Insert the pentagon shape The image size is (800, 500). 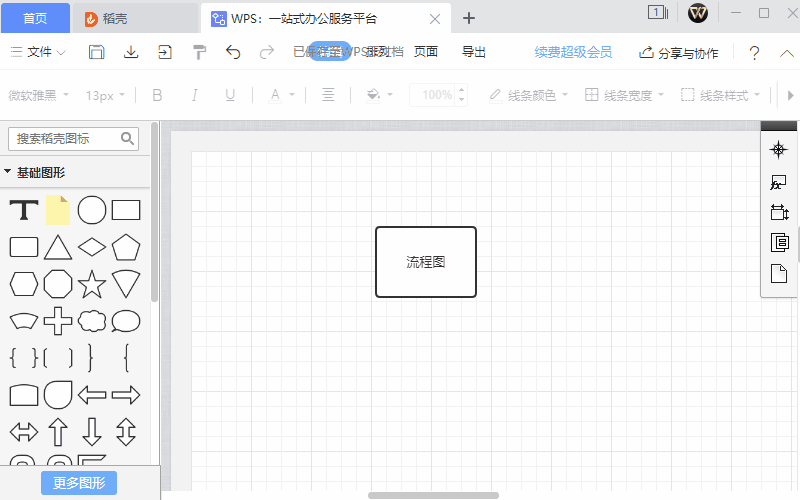tap(126, 247)
